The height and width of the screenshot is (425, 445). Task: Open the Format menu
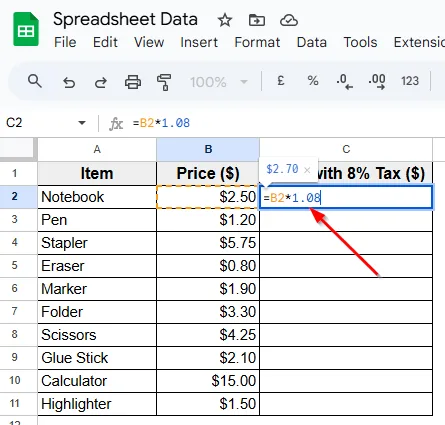pos(257,42)
